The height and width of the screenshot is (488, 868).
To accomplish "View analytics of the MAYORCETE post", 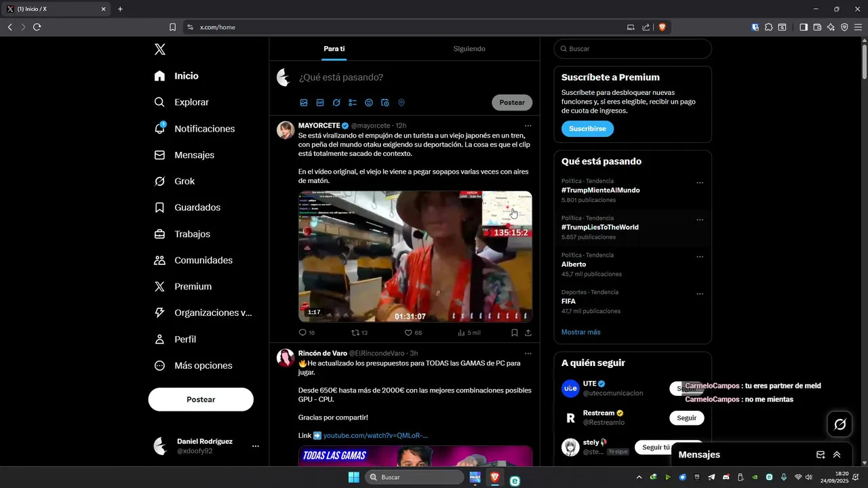I will 469,333.
